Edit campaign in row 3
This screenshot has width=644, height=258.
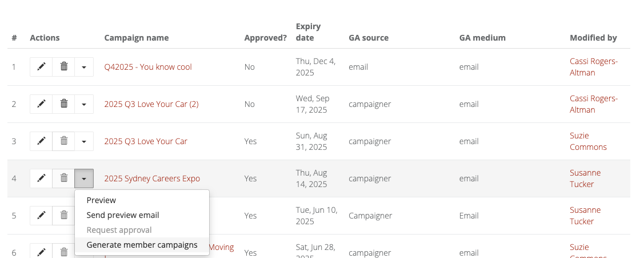coord(41,141)
